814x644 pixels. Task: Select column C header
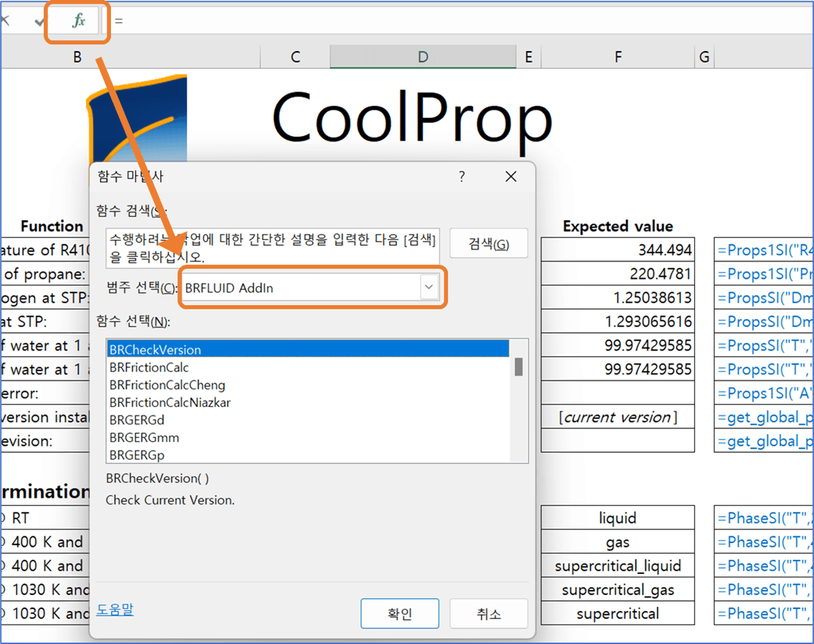pyautogui.click(x=295, y=57)
